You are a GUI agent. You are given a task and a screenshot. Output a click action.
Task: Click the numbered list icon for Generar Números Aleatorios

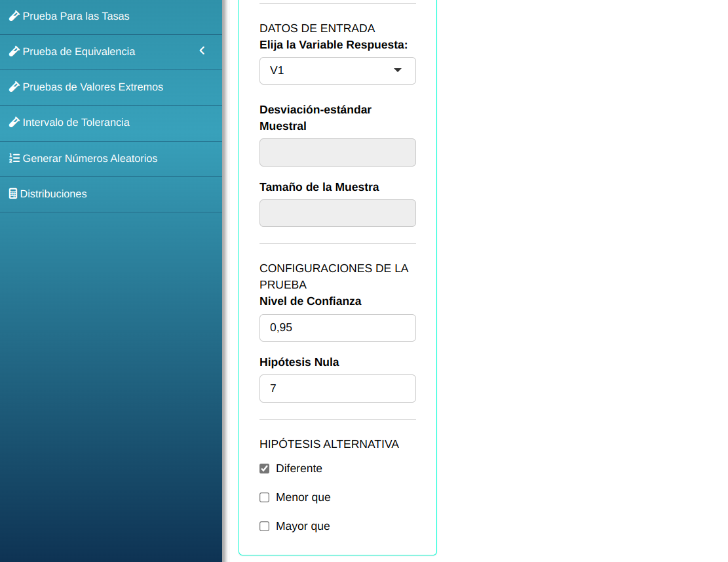pos(14,158)
